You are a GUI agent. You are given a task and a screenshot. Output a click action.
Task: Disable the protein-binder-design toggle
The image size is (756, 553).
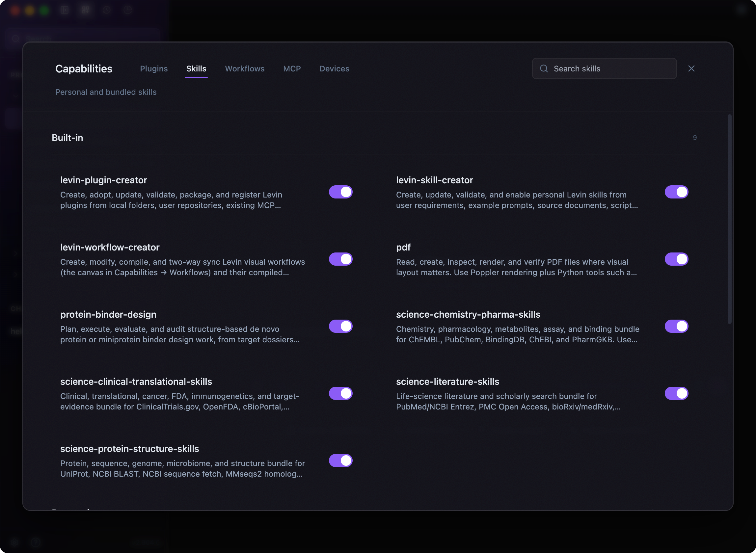[340, 327]
